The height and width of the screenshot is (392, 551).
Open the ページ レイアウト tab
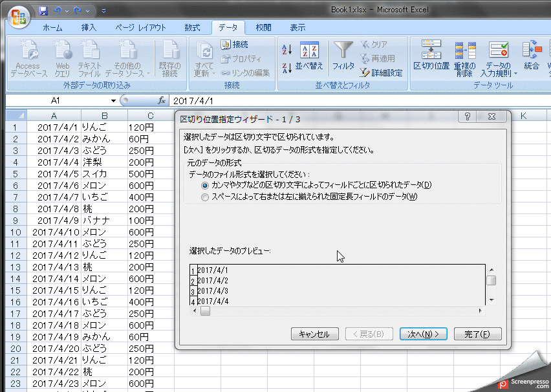pyautogui.click(x=140, y=28)
